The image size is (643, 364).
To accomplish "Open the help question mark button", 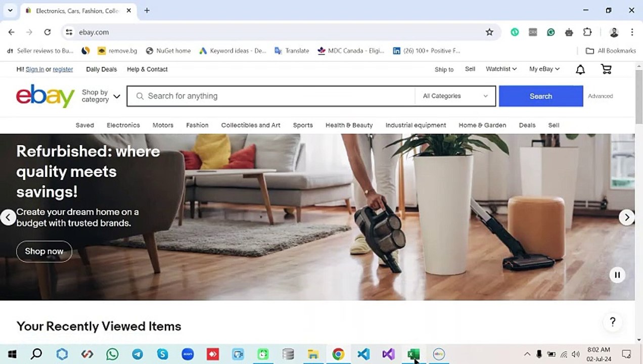I will tap(613, 322).
